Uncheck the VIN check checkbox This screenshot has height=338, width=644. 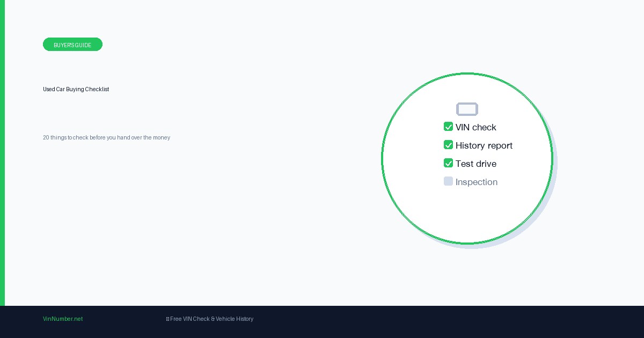[448, 127]
